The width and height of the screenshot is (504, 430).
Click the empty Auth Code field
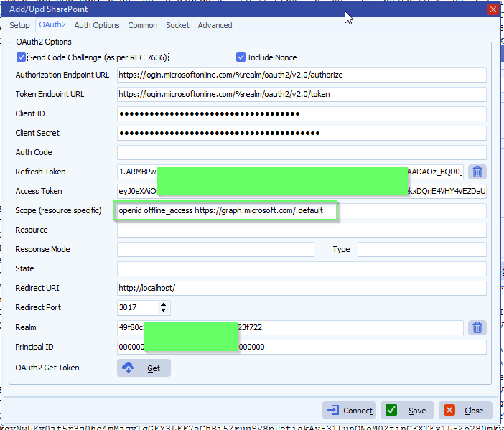[x=302, y=152]
